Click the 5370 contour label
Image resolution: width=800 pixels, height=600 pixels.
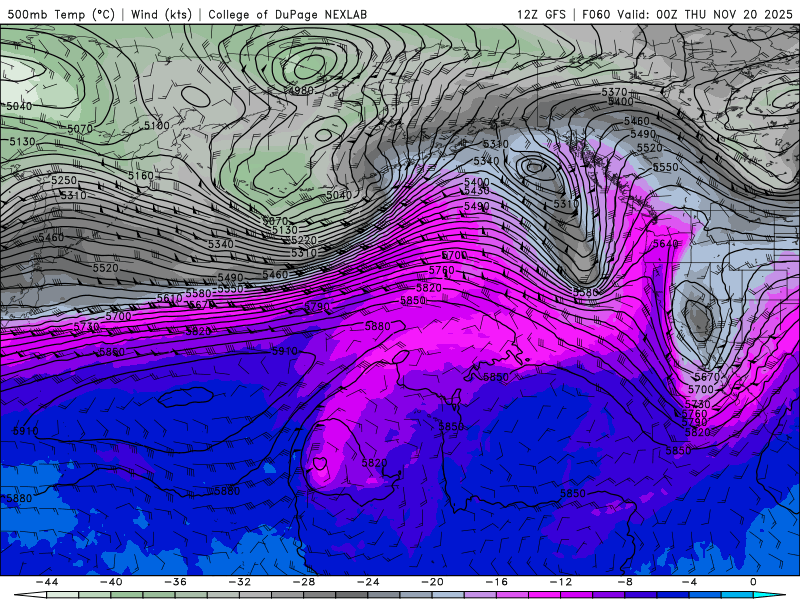click(614, 92)
